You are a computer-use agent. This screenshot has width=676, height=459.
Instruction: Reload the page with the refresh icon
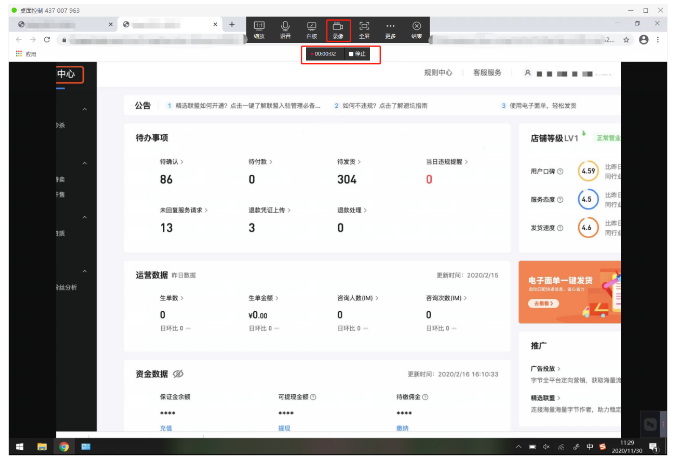coord(47,40)
